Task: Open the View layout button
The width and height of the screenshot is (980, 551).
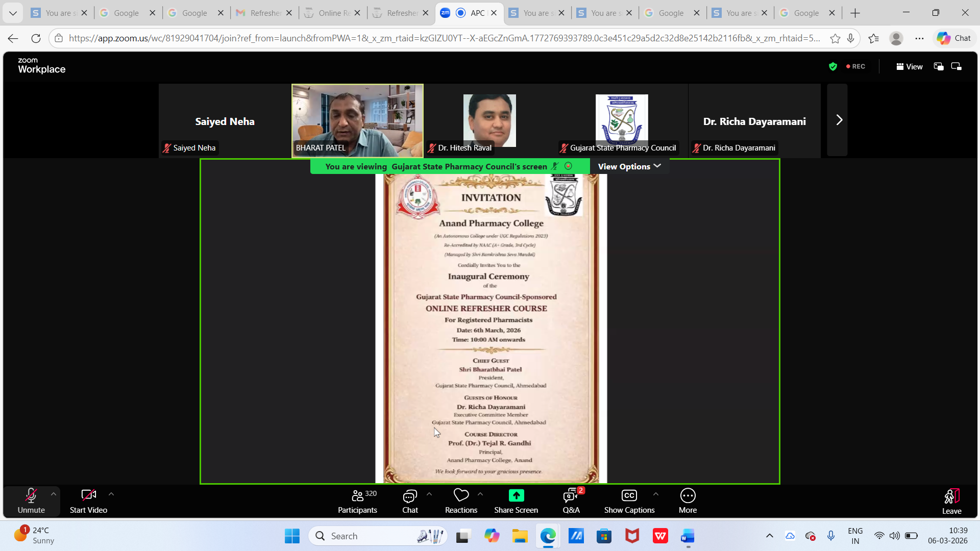Action: (x=910, y=66)
